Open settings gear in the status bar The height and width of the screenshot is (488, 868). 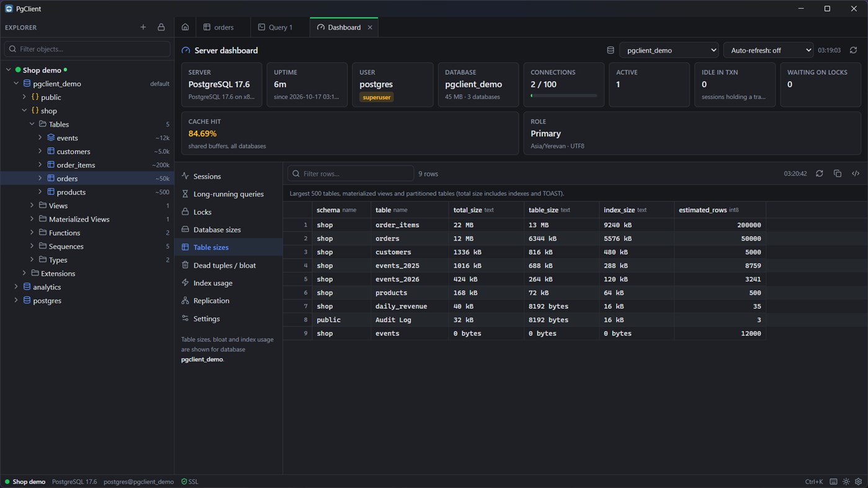point(858,482)
